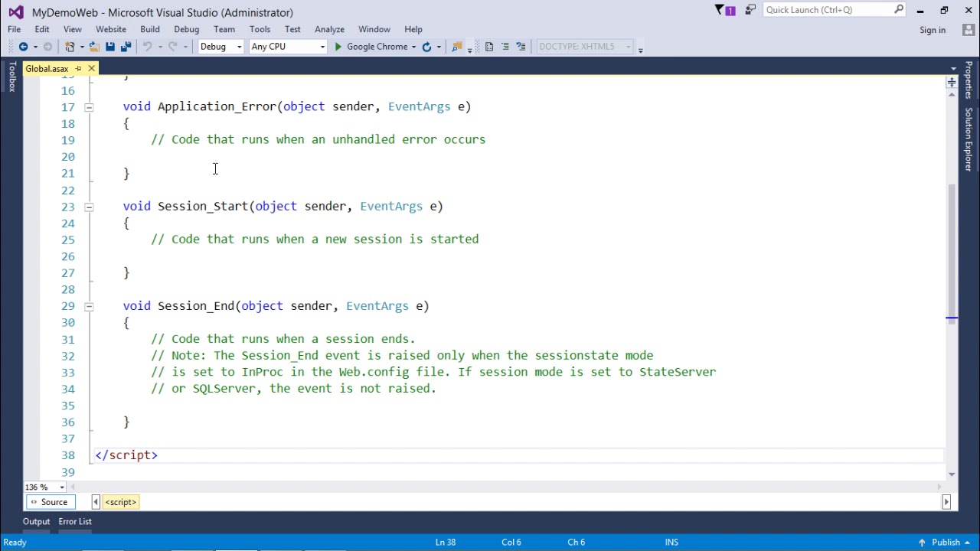Click the closing </script> tag text
The height and width of the screenshot is (551, 980).
pyautogui.click(x=126, y=455)
